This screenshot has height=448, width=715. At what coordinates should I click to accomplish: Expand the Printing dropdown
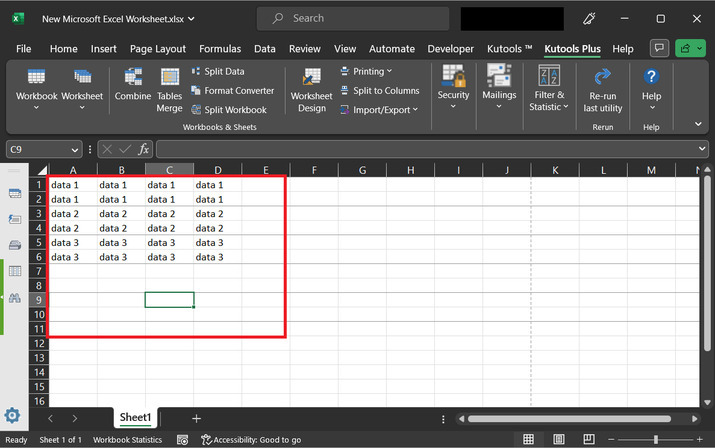(366, 72)
